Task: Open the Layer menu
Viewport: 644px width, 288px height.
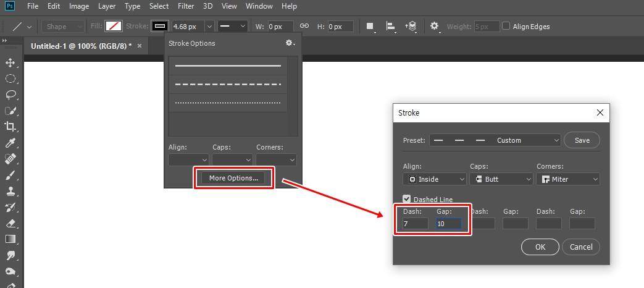Action: pos(107,6)
